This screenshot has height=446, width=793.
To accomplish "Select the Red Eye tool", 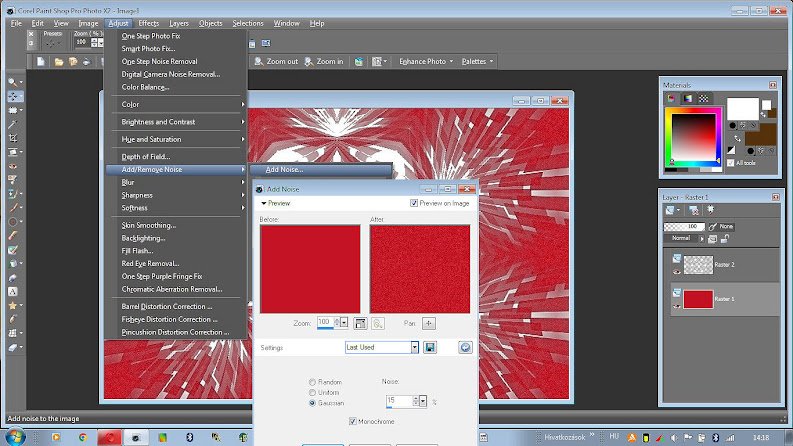I will (13, 166).
